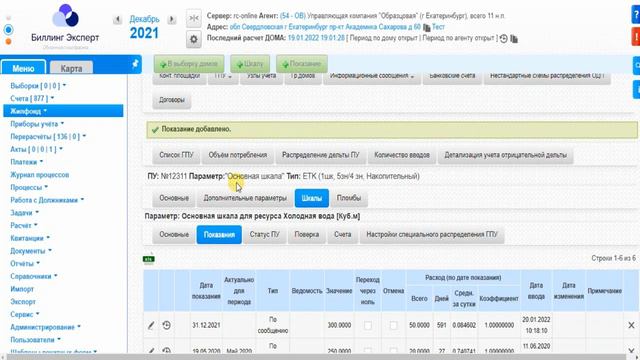Expand the Жилфонд menu
The height and width of the screenshot is (360, 640).
pyautogui.click(x=63, y=111)
